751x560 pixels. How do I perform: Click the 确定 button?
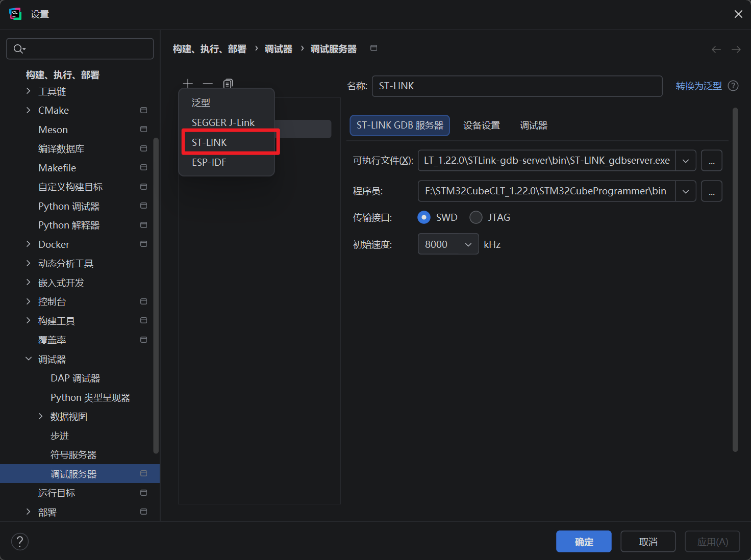(x=584, y=542)
